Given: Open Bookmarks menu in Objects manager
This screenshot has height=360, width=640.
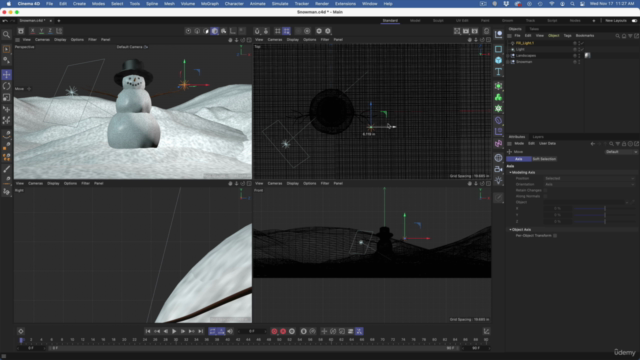Looking at the screenshot, I should [x=584, y=36].
